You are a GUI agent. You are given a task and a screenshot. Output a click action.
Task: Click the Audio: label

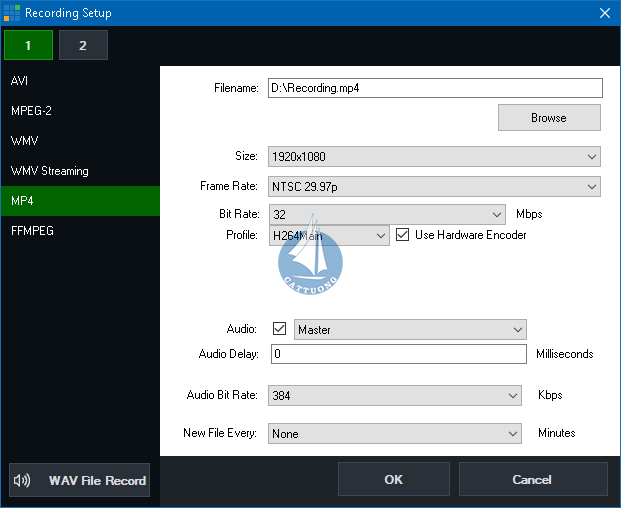[242, 329]
